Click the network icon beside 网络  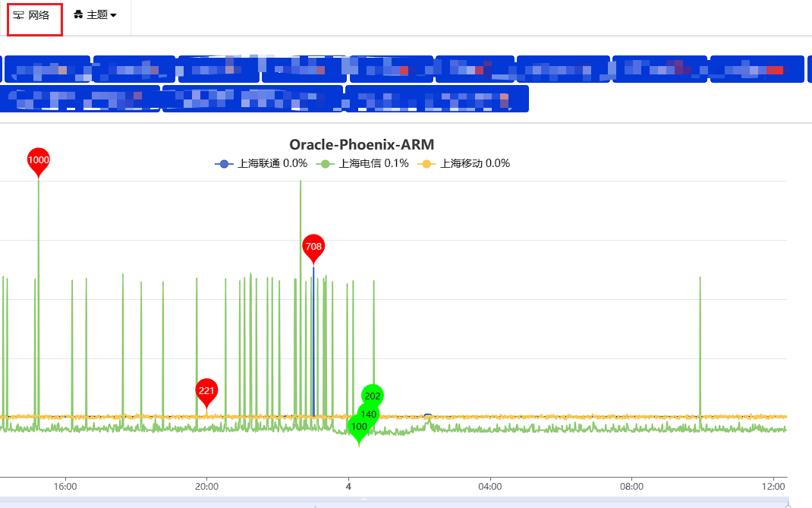(x=19, y=15)
